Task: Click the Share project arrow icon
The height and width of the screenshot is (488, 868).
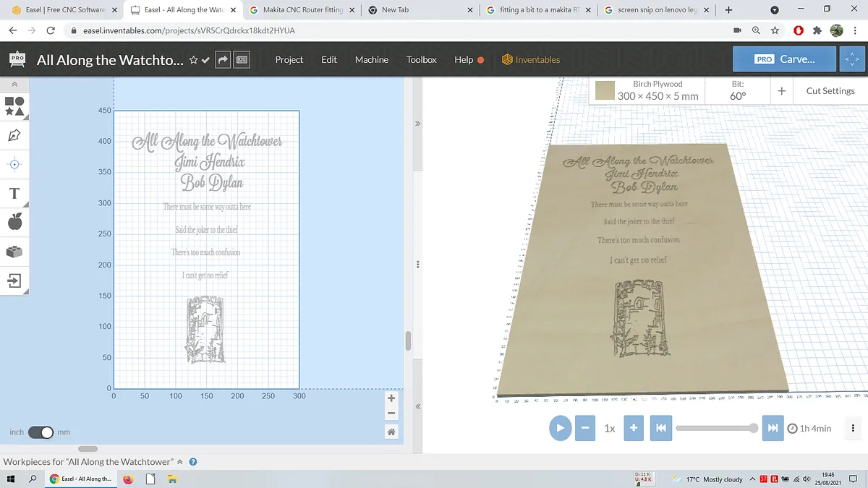Action: (223, 60)
